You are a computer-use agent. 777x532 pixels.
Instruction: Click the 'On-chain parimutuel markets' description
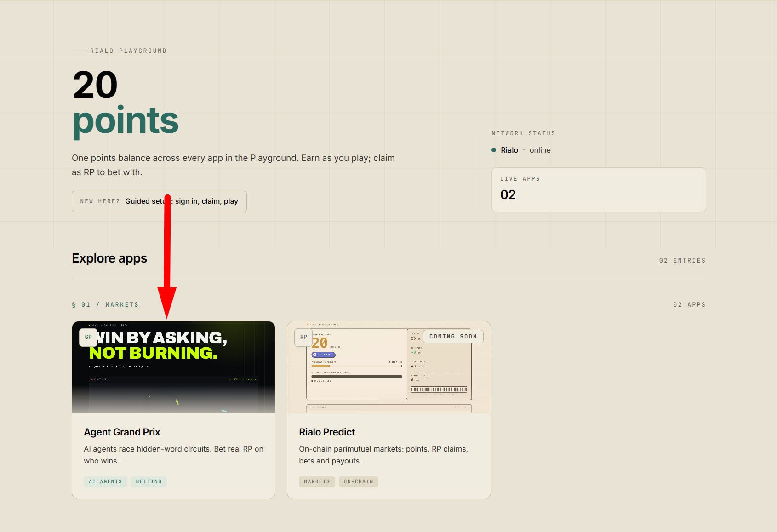[383, 455]
